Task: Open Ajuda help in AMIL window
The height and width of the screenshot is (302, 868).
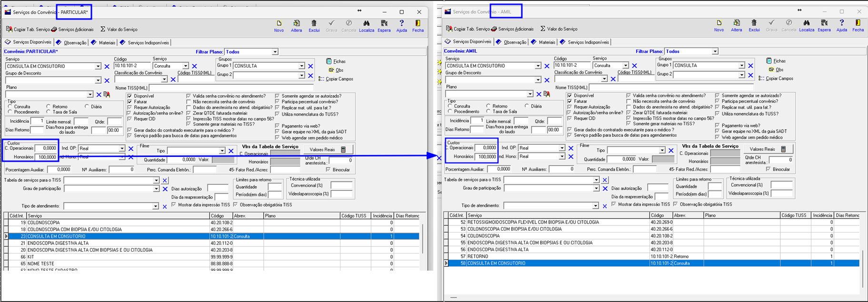Action: (842, 26)
